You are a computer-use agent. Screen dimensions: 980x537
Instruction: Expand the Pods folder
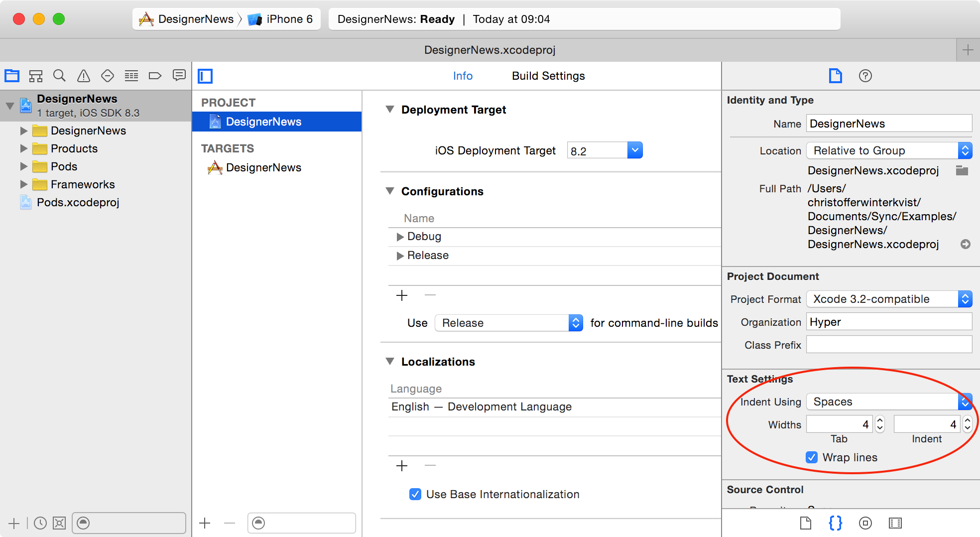23,166
